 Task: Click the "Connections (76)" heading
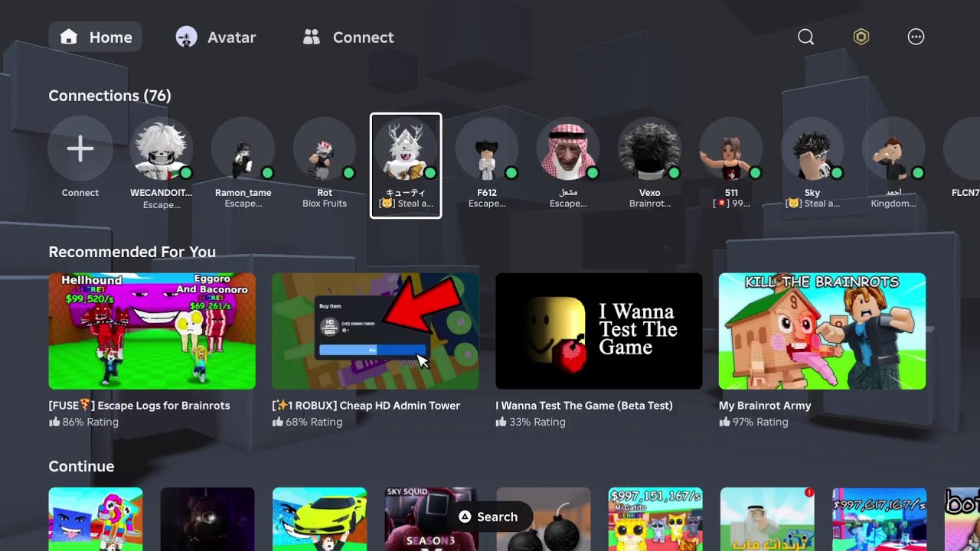point(109,96)
